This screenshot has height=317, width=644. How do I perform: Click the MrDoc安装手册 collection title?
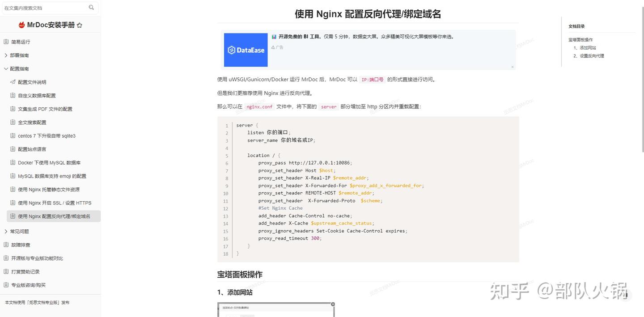51,25
